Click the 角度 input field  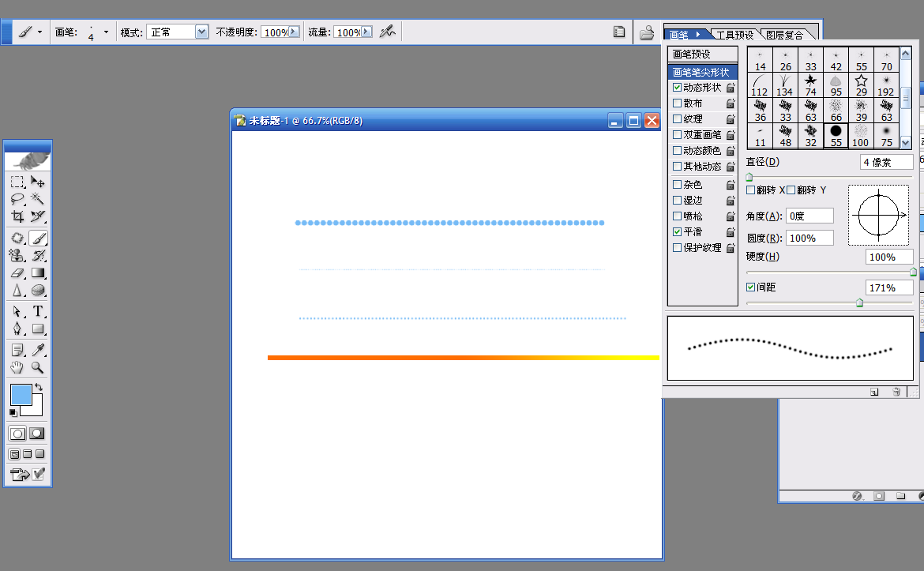[x=809, y=216]
